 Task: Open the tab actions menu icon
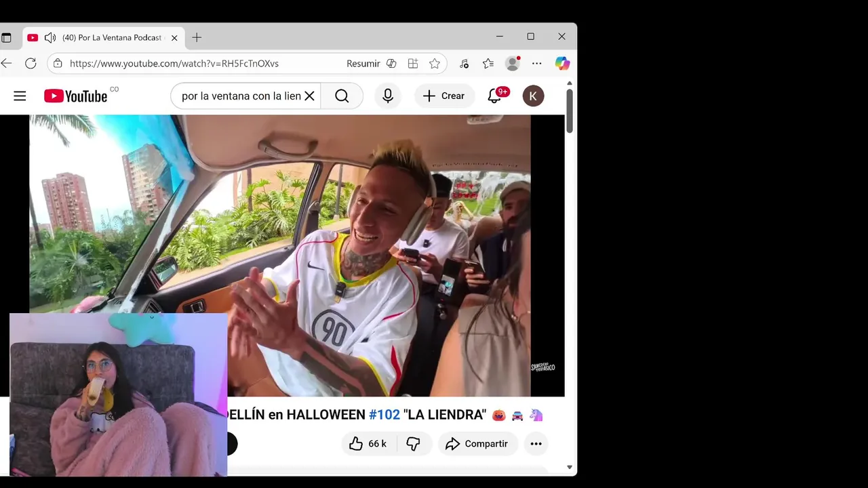coord(6,38)
